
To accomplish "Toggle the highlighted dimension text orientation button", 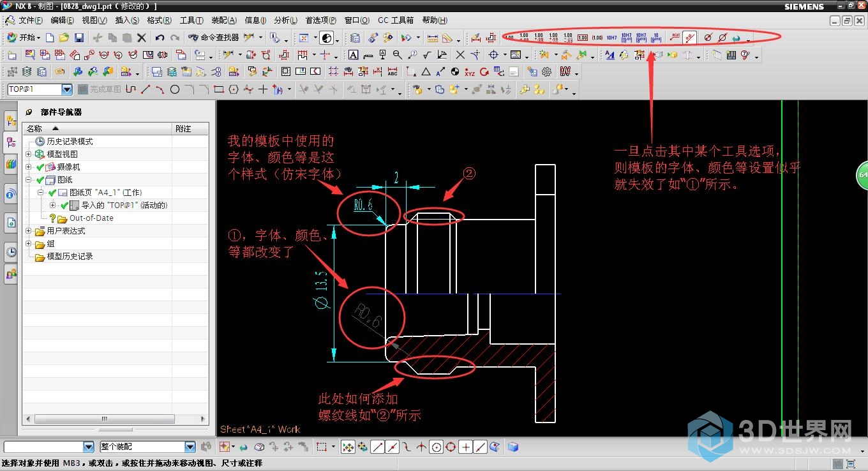I will coord(689,38).
